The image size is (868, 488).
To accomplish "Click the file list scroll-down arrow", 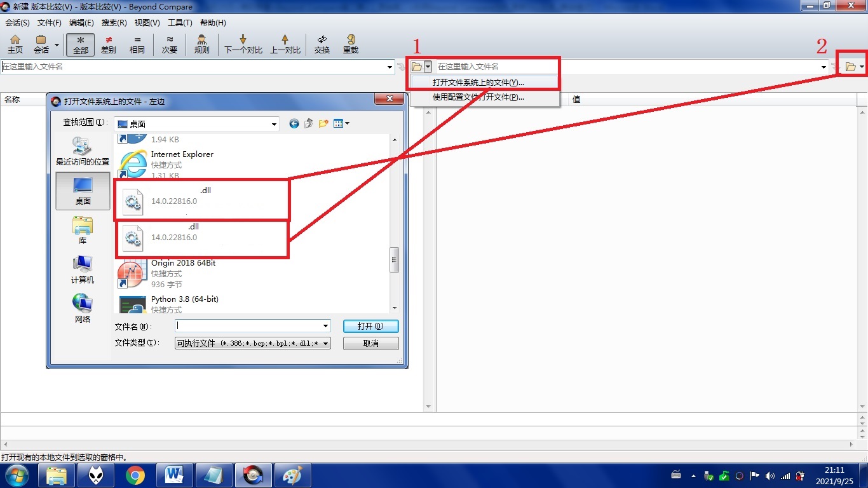I will point(395,308).
